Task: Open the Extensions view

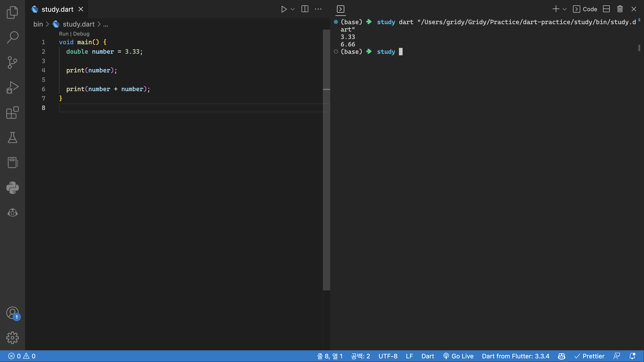Action: [x=12, y=113]
